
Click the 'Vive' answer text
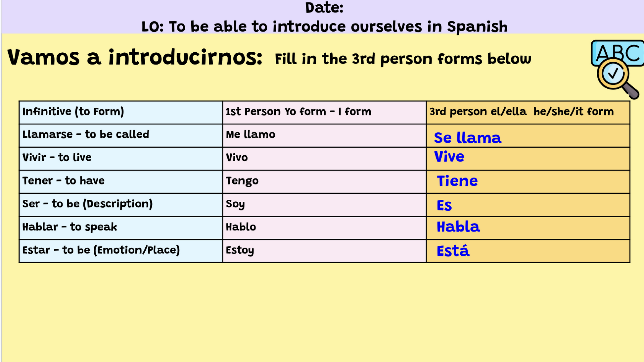tap(449, 157)
